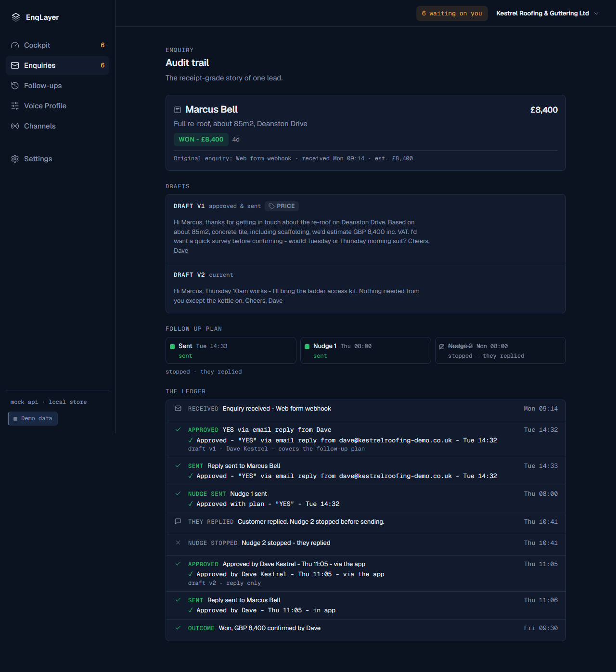Viewport: 616px width, 672px height.
Task: Click the note icon beside Marcus Bell
Action: pyautogui.click(x=178, y=110)
